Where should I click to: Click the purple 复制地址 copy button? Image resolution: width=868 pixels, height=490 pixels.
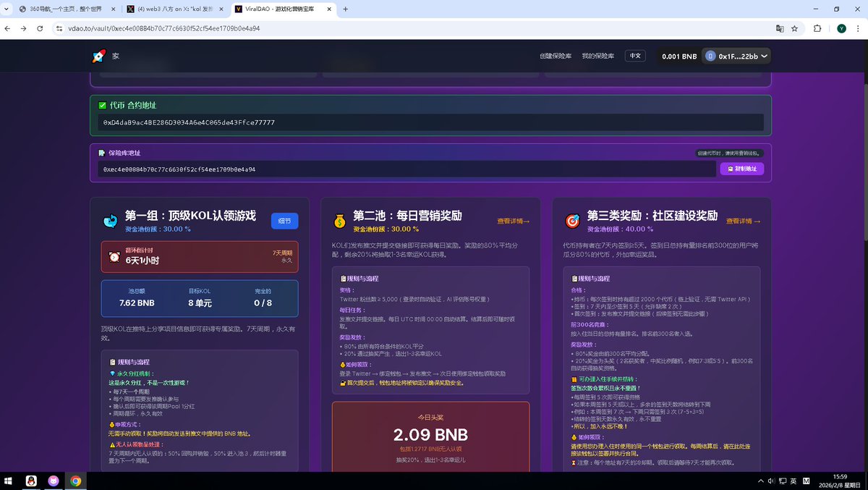coord(741,169)
